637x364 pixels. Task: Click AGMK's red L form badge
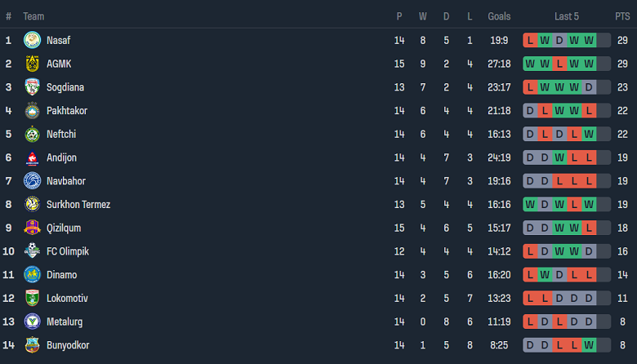(559, 64)
